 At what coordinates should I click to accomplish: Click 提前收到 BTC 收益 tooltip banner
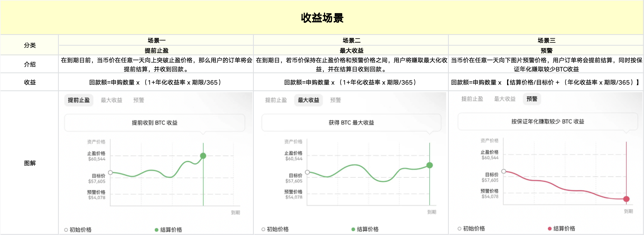pyautogui.click(x=155, y=123)
